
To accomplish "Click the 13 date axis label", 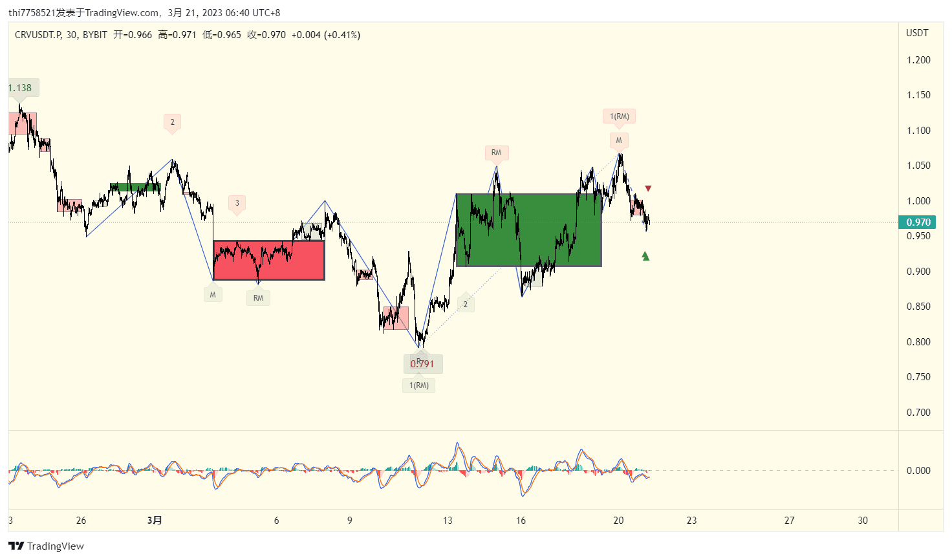I will coord(448,521).
